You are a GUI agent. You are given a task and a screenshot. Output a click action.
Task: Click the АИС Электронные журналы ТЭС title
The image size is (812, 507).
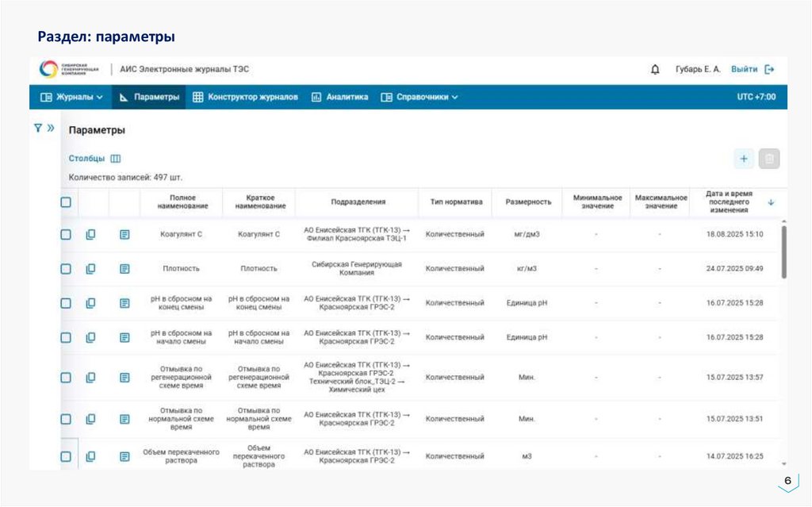click(x=184, y=69)
